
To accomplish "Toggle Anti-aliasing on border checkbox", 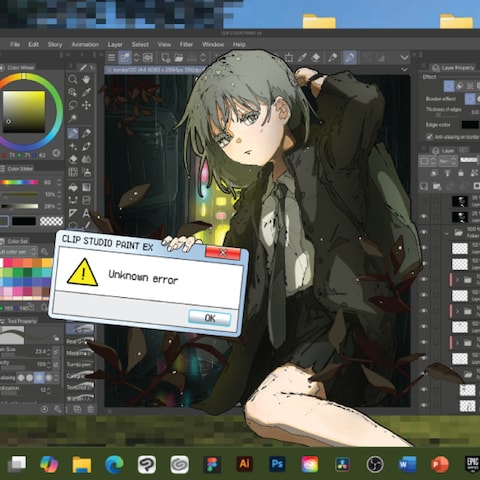I will click(429, 137).
